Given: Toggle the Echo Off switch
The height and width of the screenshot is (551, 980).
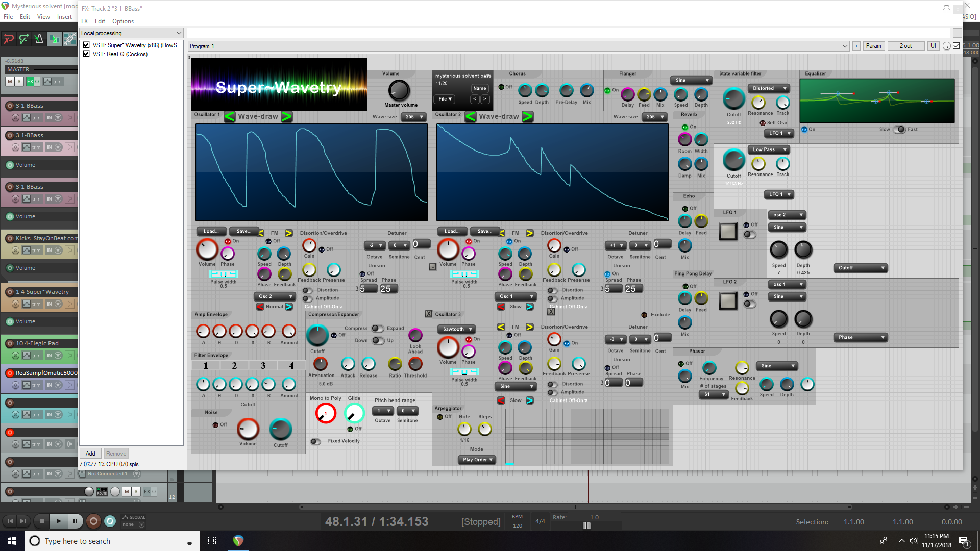Looking at the screenshot, I should click(x=685, y=209).
